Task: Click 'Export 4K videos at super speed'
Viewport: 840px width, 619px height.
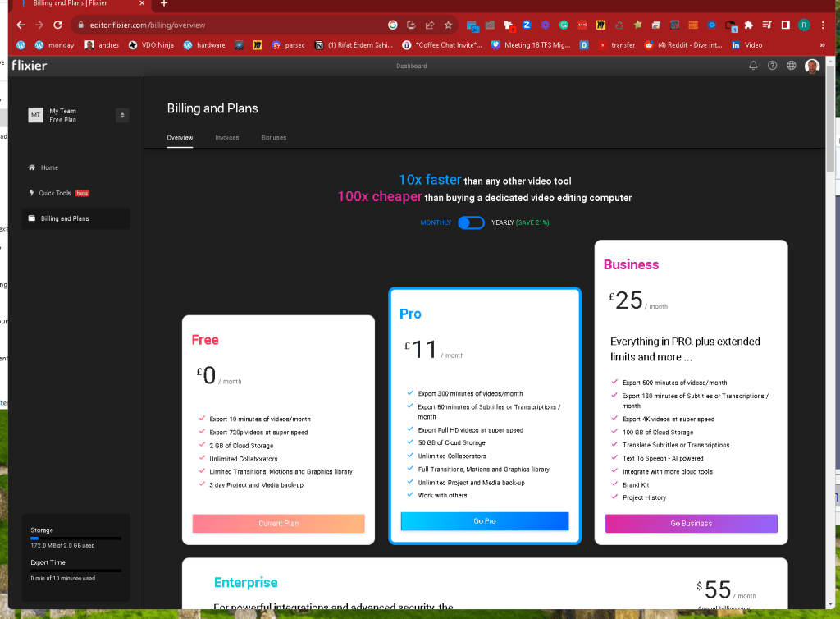Action: (668, 420)
